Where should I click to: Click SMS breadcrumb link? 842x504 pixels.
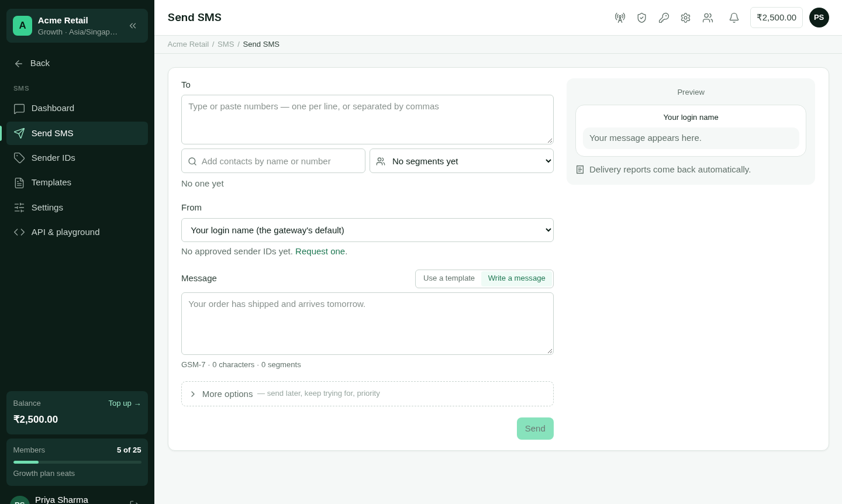226,44
